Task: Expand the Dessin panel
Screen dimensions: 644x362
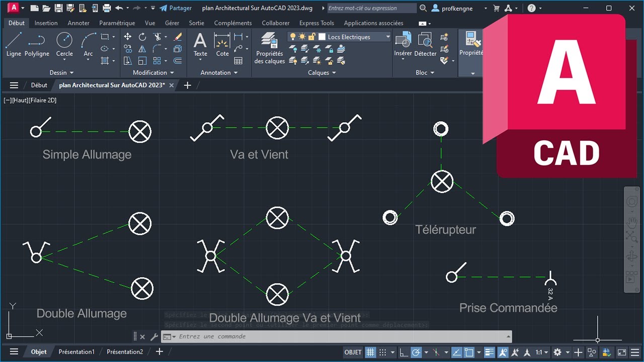Action: click(62, 72)
